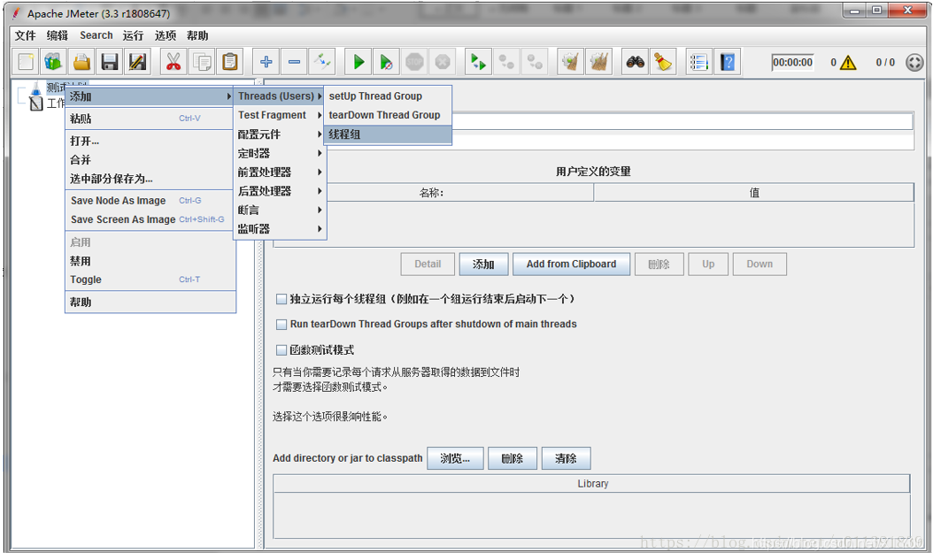Click the New test plan icon
933x560 pixels.
coord(26,62)
